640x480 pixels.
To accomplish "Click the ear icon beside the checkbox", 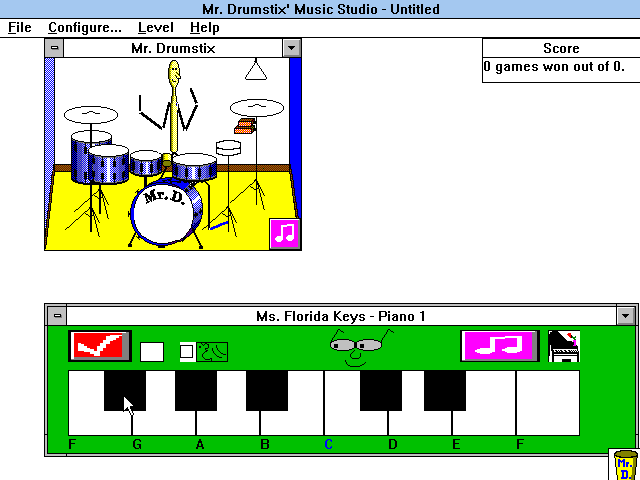I will point(212,352).
